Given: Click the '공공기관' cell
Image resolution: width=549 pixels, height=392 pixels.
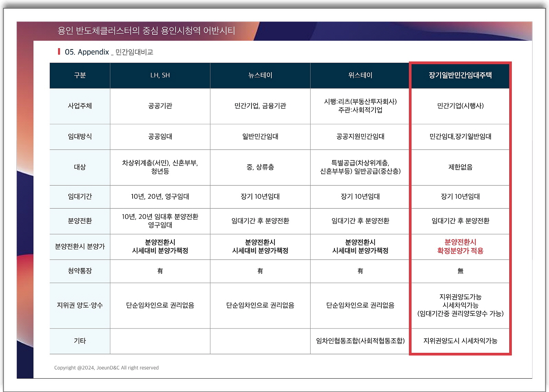Looking at the screenshot, I should (x=160, y=106).
